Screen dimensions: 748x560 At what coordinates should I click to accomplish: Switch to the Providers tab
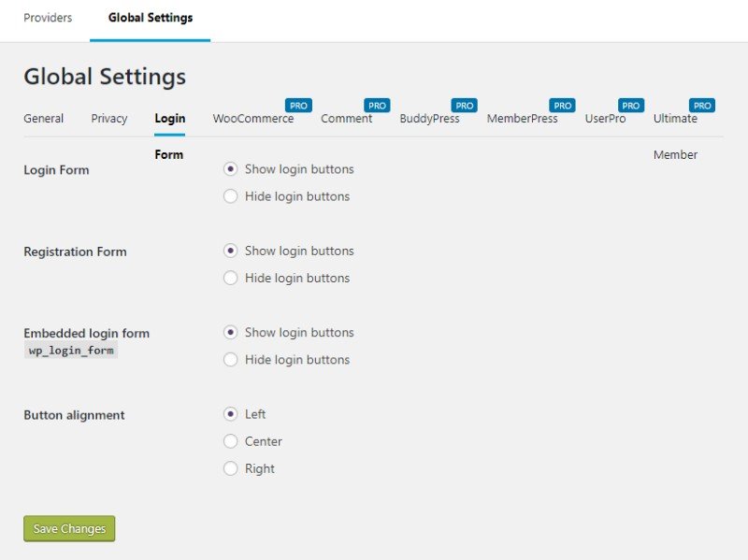click(x=48, y=17)
